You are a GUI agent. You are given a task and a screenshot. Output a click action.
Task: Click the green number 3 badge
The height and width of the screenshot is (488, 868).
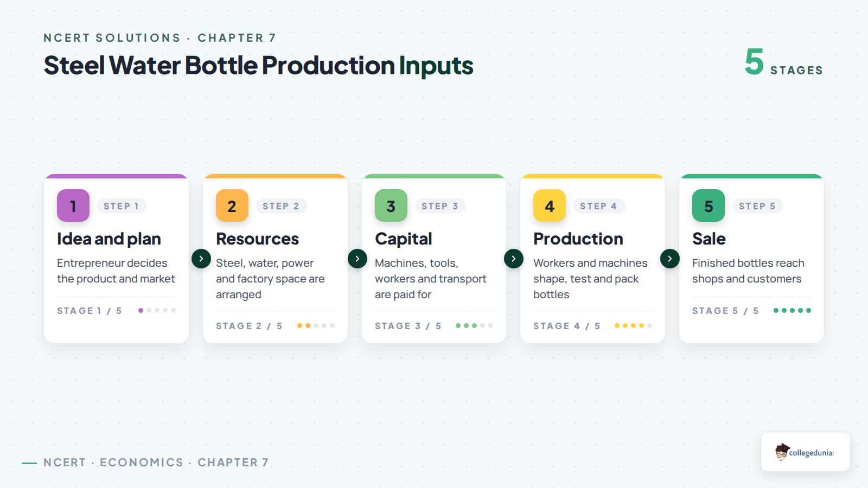click(391, 206)
